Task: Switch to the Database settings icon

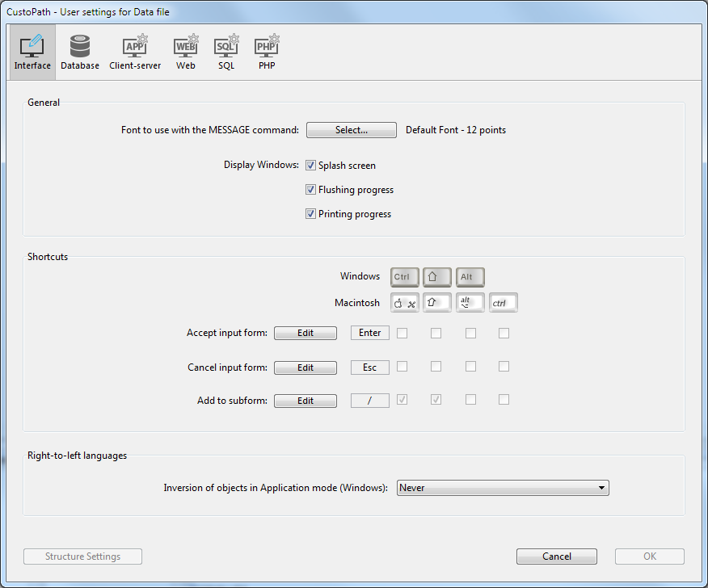Action: click(x=80, y=52)
